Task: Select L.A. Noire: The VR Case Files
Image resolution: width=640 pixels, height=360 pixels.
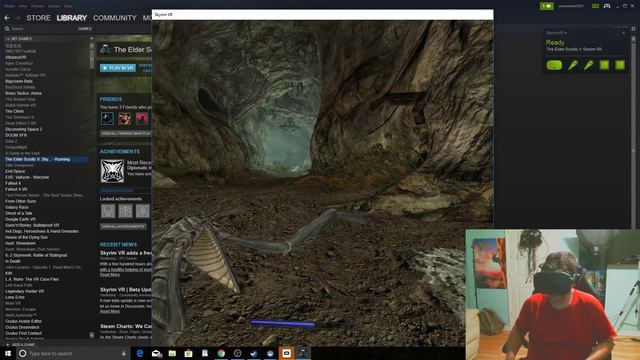Action: [x=32, y=279]
